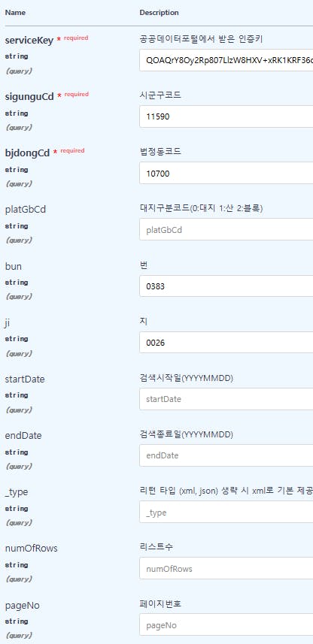Click the ji field containing 0026
The width and height of the screenshot is (313, 644).
pos(226,342)
